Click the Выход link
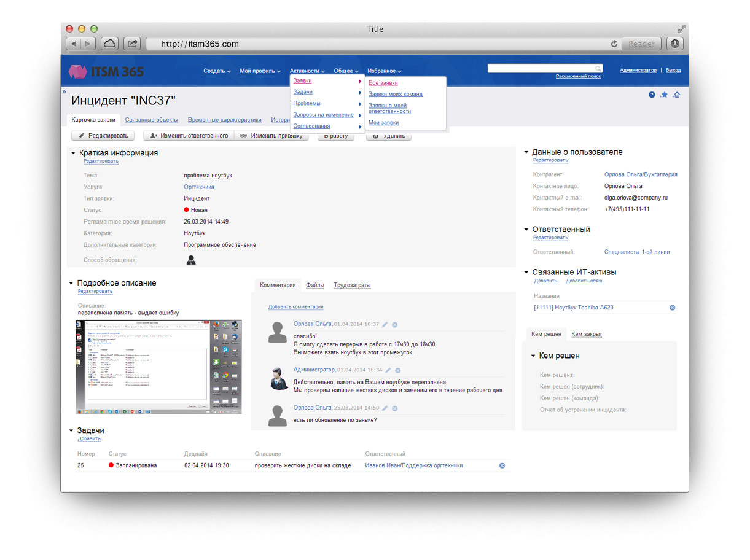Image resolution: width=750 pixels, height=560 pixels. (x=673, y=71)
